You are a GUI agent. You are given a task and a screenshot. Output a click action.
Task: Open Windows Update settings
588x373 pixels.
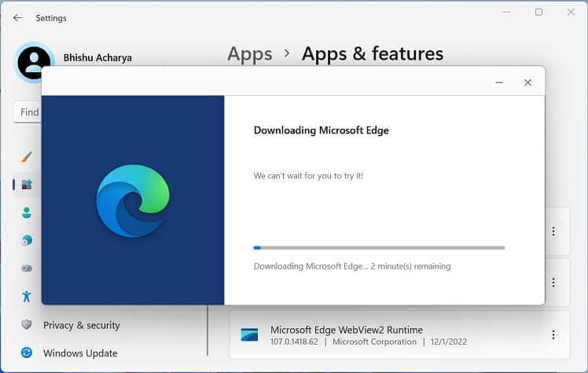(80, 353)
